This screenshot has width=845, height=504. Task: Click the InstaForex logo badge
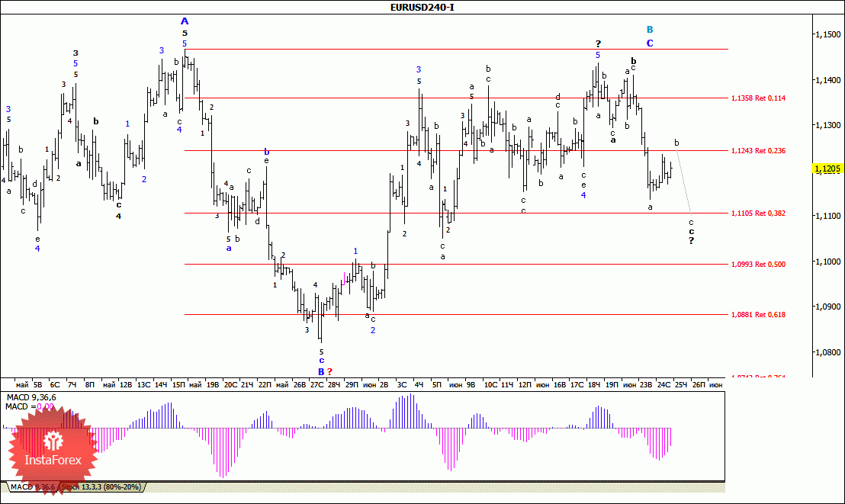point(53,451)
